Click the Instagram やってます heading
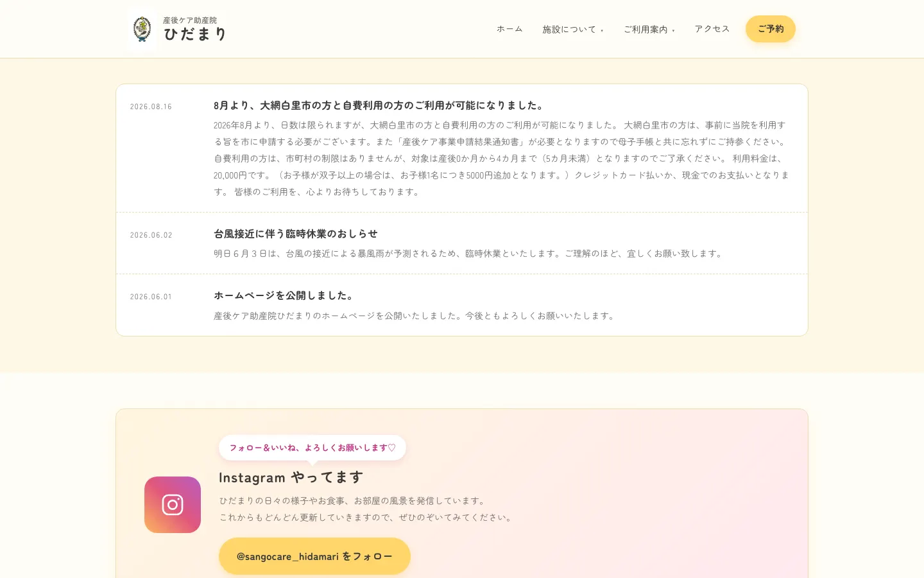 [x=291, y=477]
